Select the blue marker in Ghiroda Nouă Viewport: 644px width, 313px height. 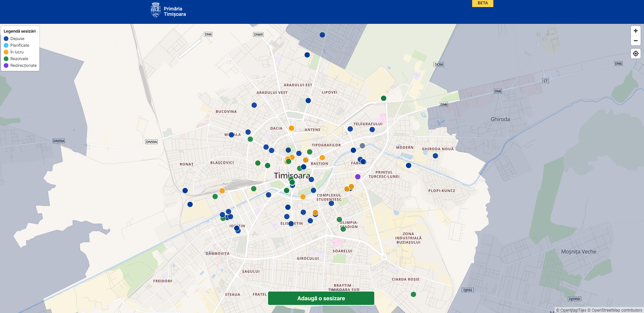click(x=435, y=156)
